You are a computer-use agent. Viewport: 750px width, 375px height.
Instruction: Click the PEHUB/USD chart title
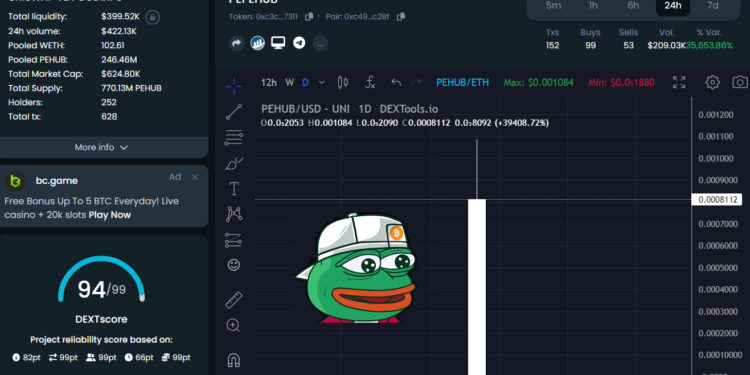tap(349, 110)
